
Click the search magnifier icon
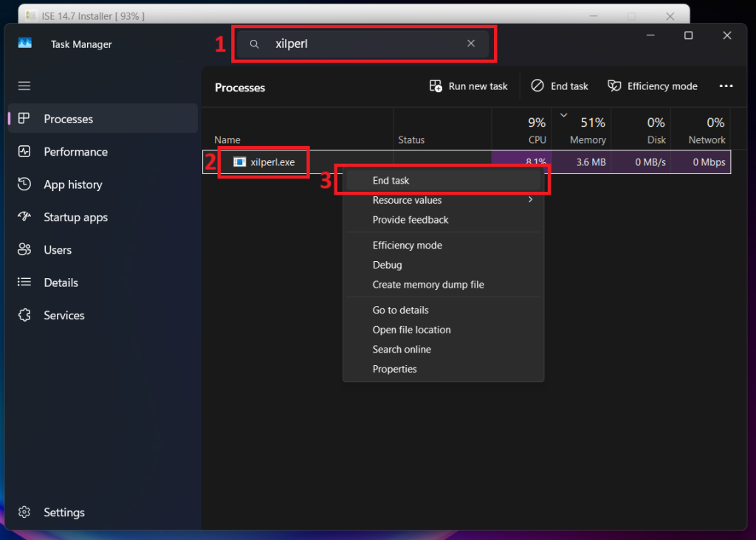point(254,44)
